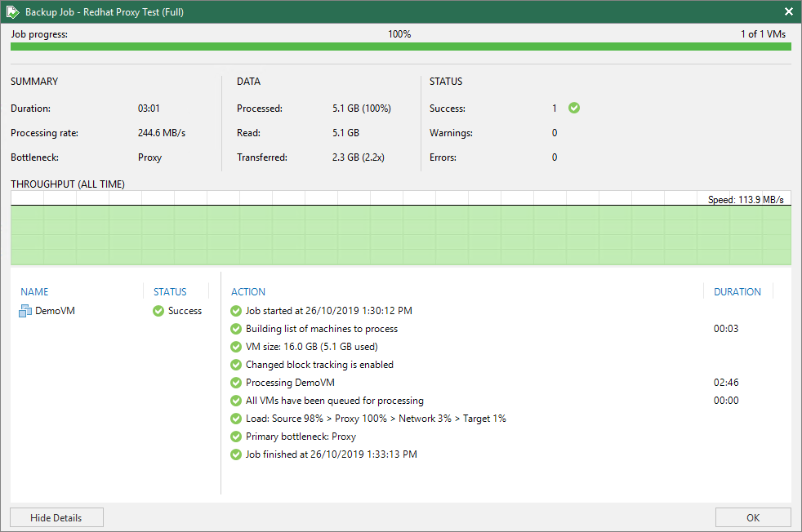Click the ACTION column header
The width and height of the screenshot is (802, 532).
[x=248, y=291]
